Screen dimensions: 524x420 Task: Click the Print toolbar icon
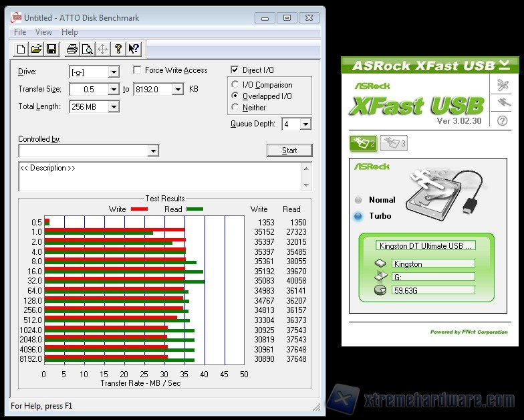point(72,49)
